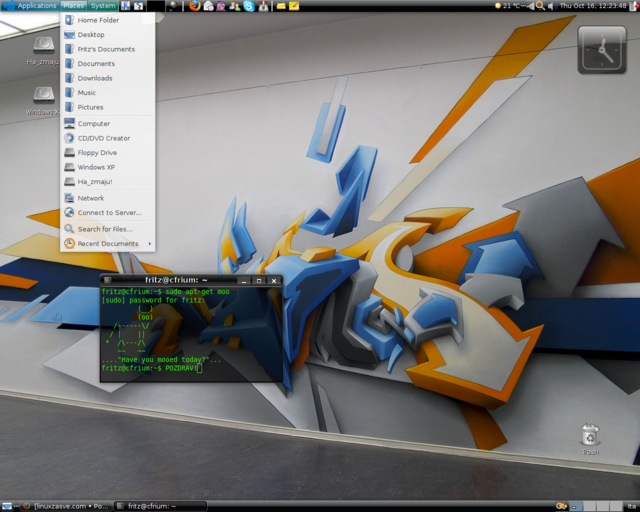Viewport: 640px width, 512px height.
Task: Open the System menu
Action: click(x=103, y=6)
